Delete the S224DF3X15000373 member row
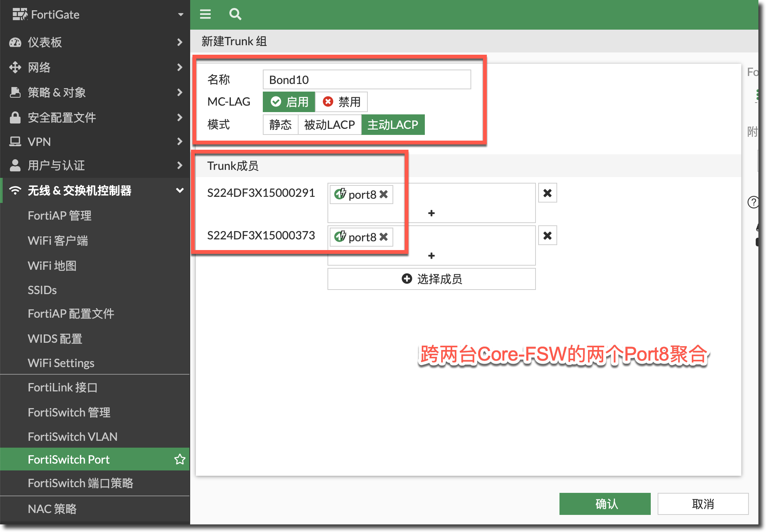Image resolution: width=766 pixels, height=532 pixels. pos(547,236)
